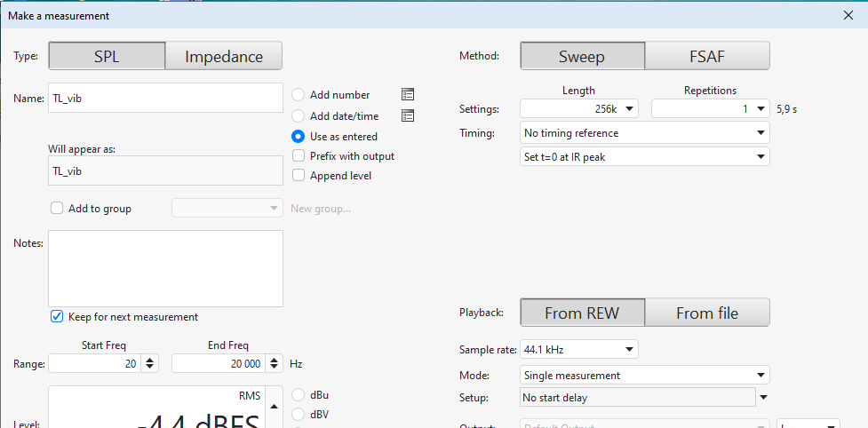Tick the Append level checkbox

tap(299, 176)
